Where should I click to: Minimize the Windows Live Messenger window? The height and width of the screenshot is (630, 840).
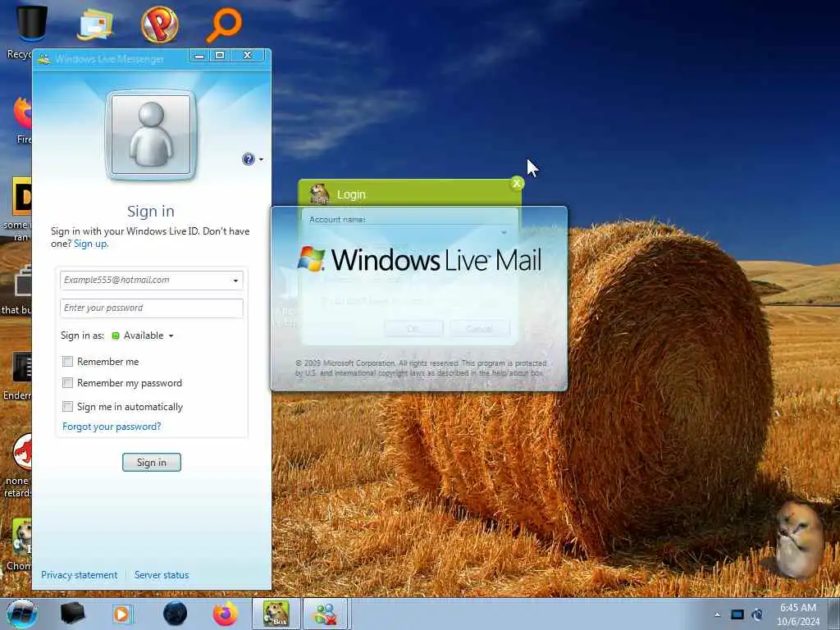[199, 55]
